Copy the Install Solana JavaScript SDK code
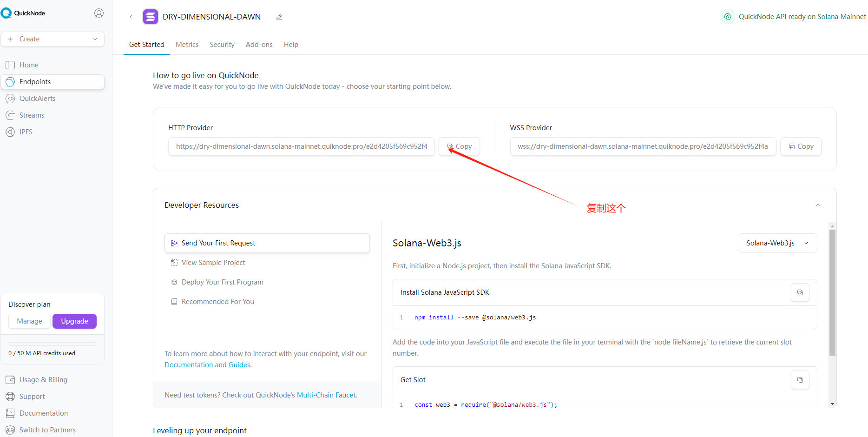868x437 pixels. point(800,292)
